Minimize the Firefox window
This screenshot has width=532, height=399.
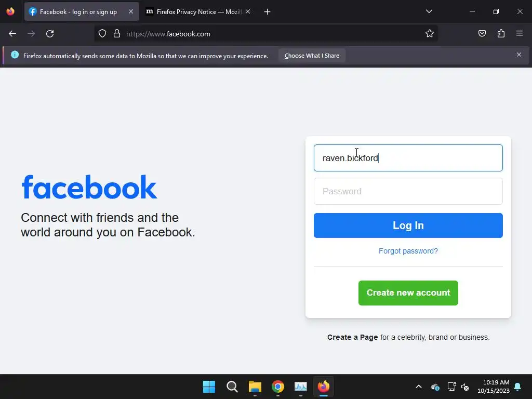(472, 11)
